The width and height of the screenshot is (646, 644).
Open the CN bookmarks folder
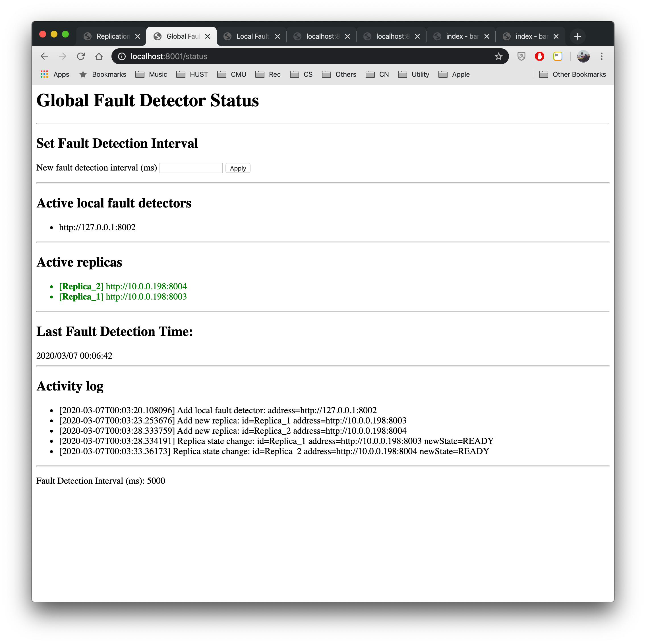[377, 74]
